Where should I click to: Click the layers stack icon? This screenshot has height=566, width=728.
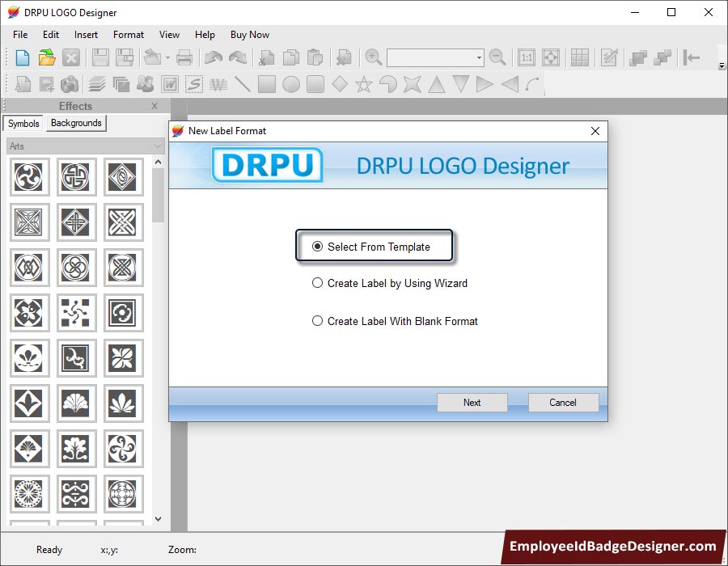[x=97, y=84]
